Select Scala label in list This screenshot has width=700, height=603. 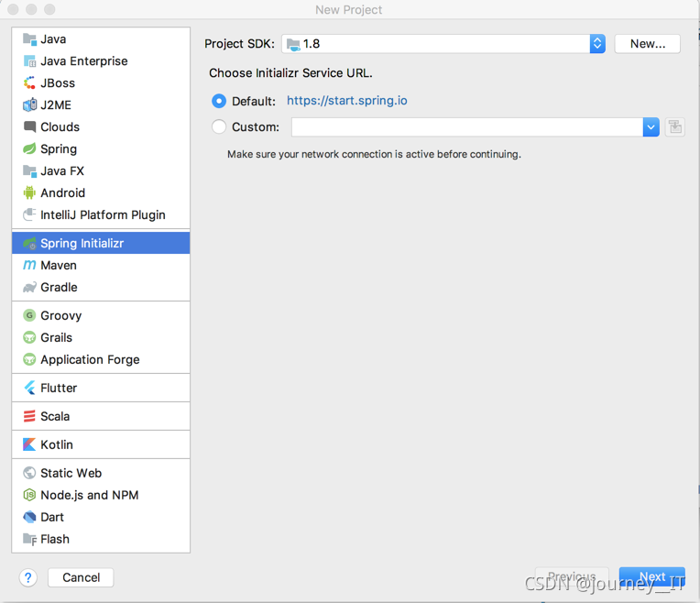pyautogui.click(x=55, y=416)
